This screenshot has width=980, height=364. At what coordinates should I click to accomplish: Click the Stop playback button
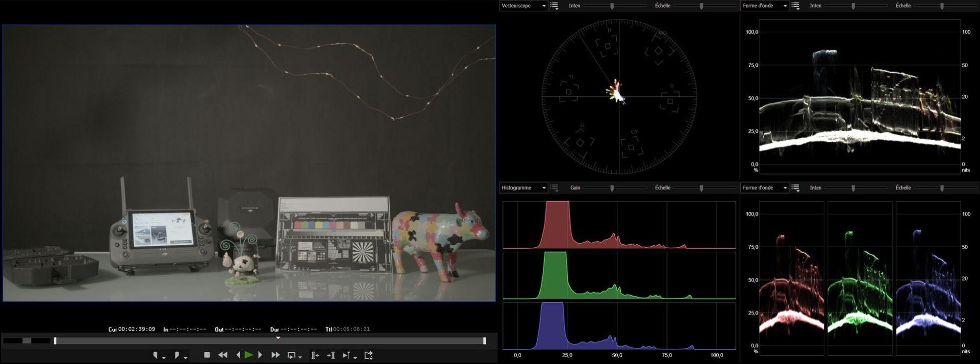point(207,355)
